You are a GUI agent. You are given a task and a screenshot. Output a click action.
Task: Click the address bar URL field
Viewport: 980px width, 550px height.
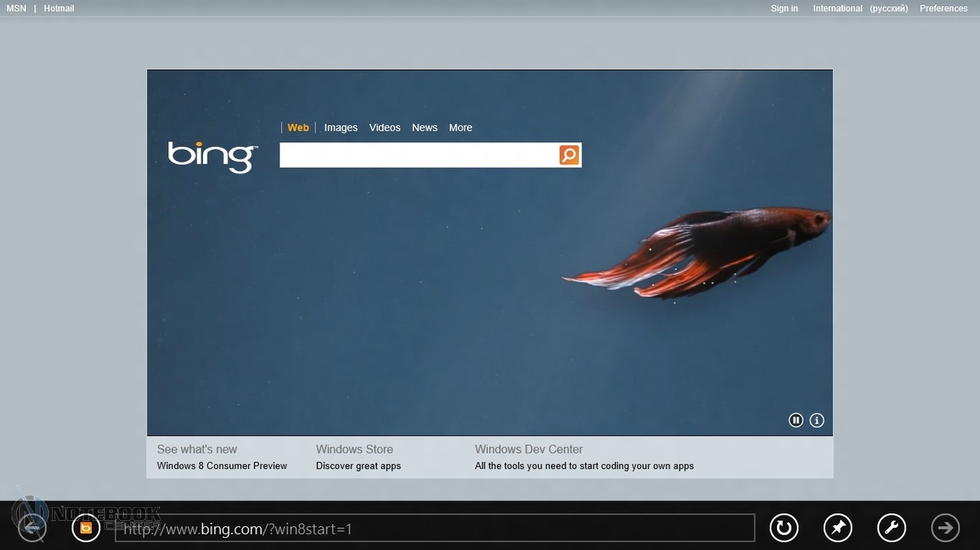point(434,528)
